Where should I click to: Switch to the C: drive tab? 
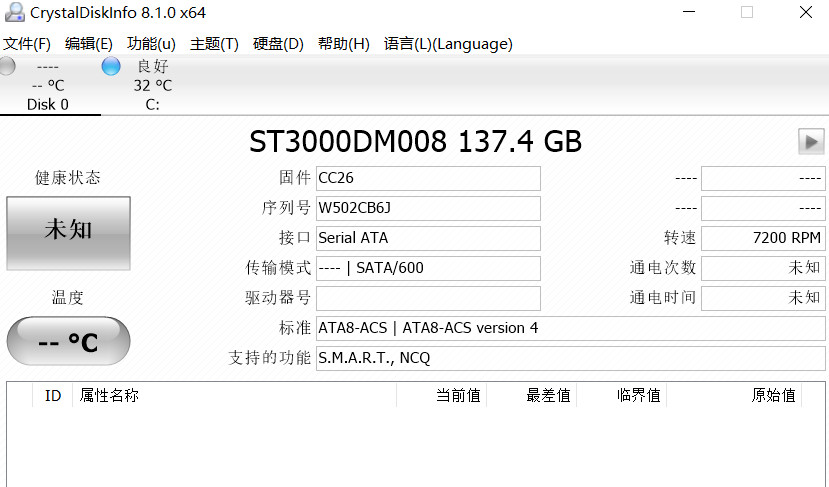pyautogui.click(x=152, y=86)
